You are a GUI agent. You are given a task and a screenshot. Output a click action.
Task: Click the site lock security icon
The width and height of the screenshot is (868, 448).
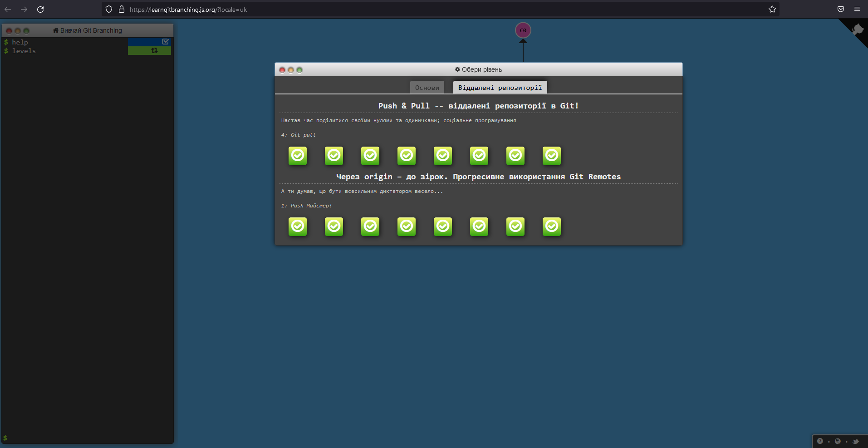(x=122, y=9)
